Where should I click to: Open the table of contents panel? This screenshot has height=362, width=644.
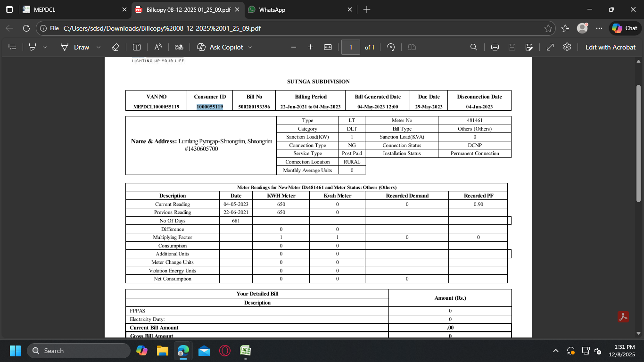pyautogui.click(x=13, y=47)
